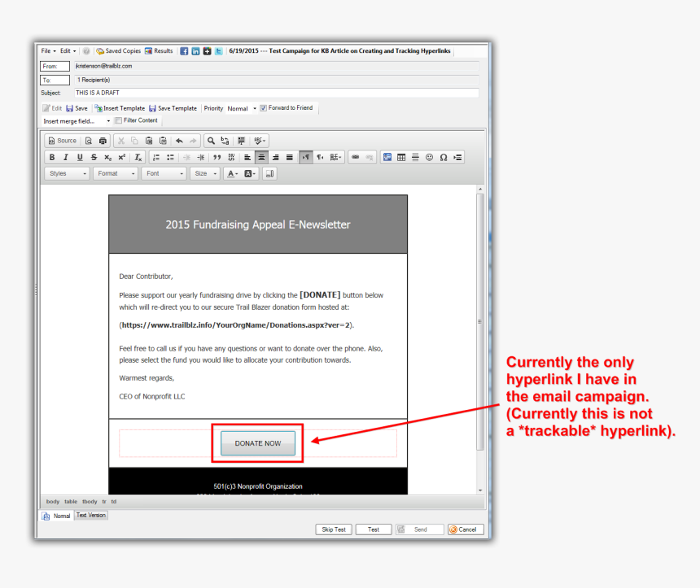Center align the text
The width and height of the screenshot is (700, 588).
click(261, 157)
